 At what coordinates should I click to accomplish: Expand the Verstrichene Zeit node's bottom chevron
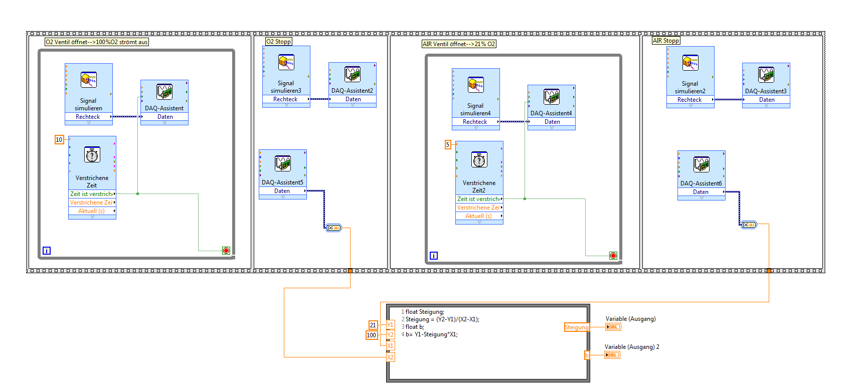92,217
